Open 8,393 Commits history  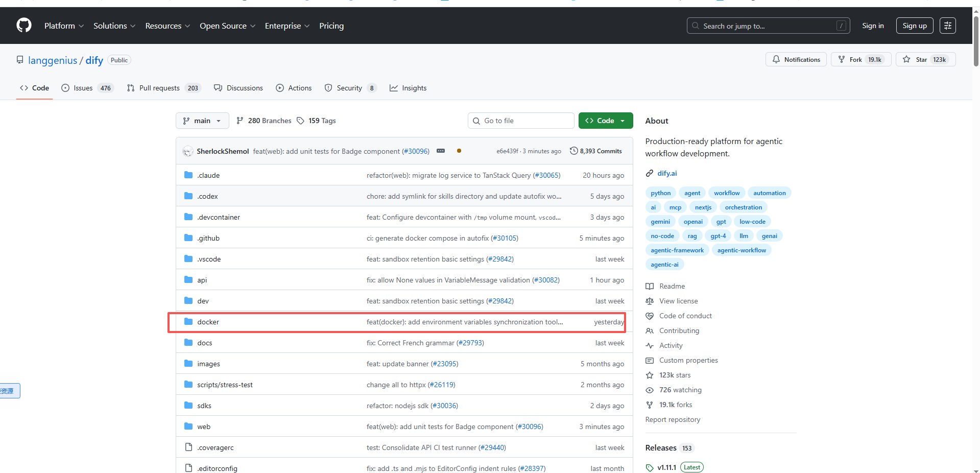tap(596, 151)
